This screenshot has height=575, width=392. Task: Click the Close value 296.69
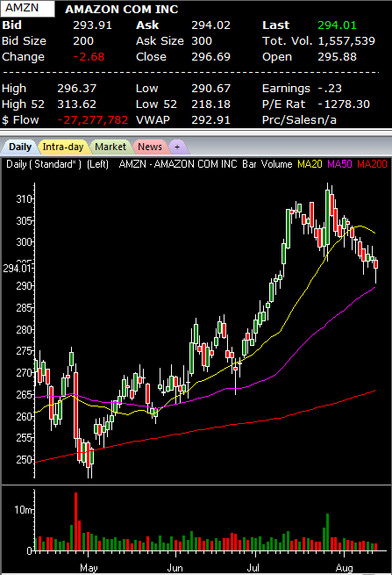[x=210, y=57]
